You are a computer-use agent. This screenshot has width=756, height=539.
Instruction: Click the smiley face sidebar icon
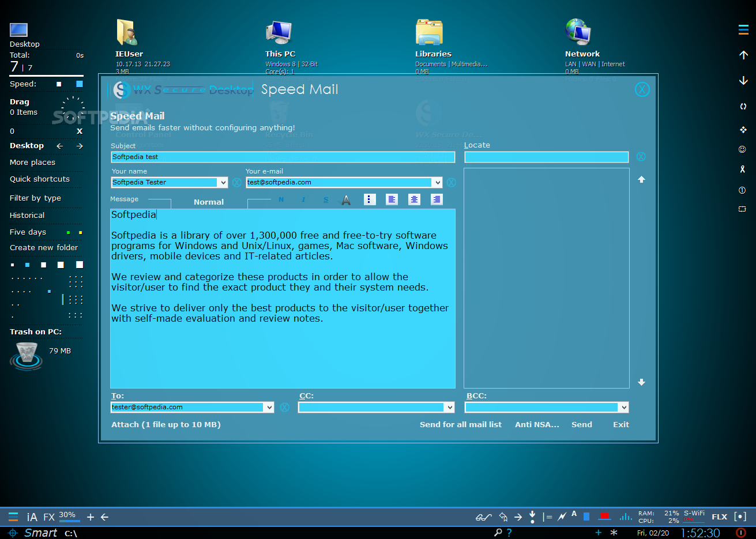[742, 149]
